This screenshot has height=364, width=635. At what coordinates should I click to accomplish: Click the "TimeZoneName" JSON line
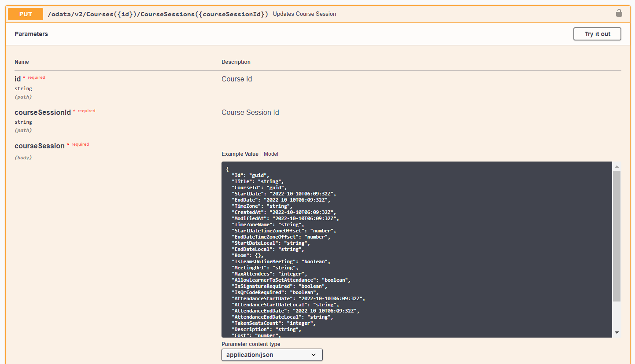pyautogui.click(x=268, y=224)
